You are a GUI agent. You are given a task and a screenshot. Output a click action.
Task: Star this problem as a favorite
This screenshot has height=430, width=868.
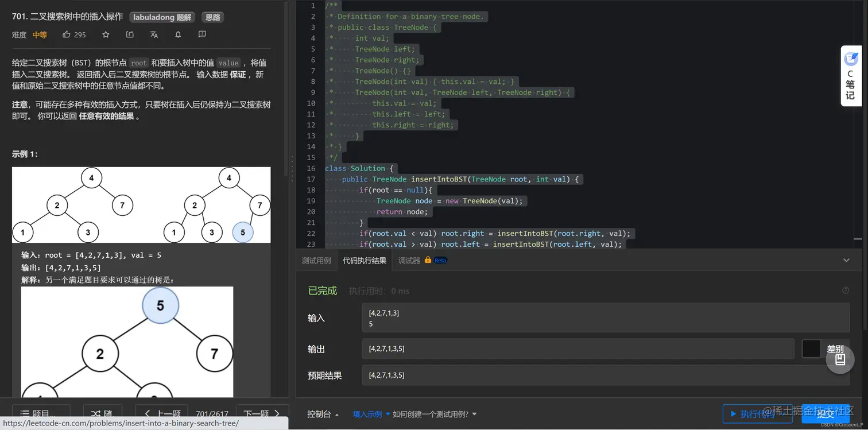(106, 34)
